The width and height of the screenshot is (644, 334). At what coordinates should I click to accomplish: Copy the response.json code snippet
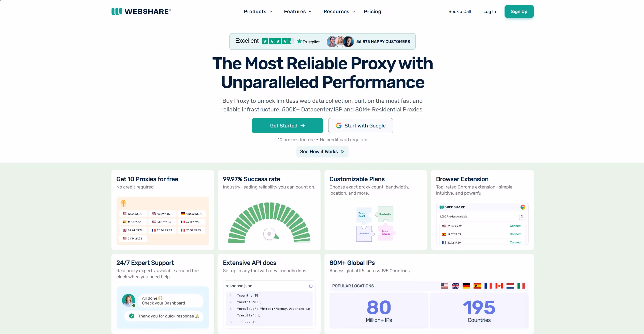pos(310,286)
